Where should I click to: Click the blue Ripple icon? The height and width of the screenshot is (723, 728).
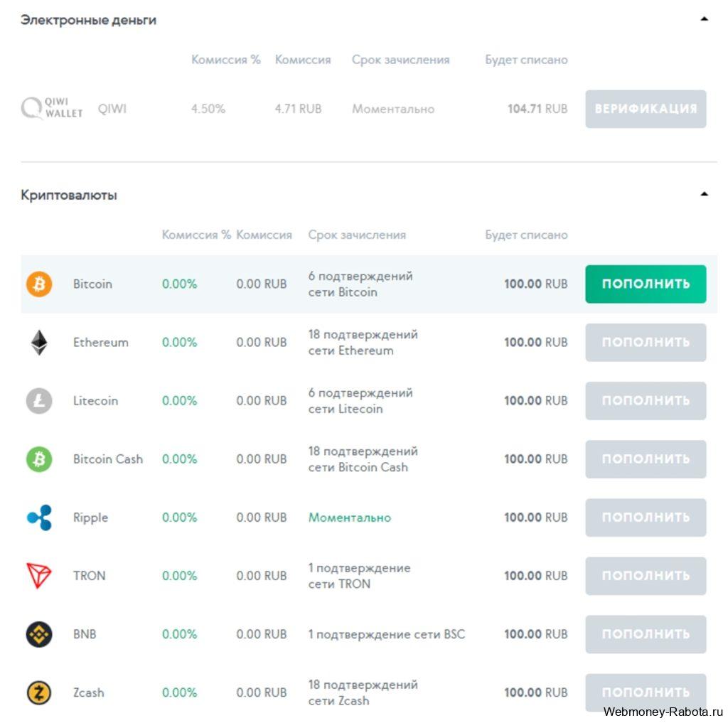(40, 518)
